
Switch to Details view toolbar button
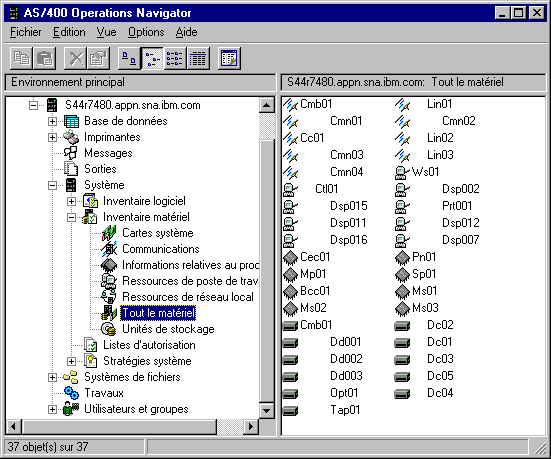pos(198,58)
